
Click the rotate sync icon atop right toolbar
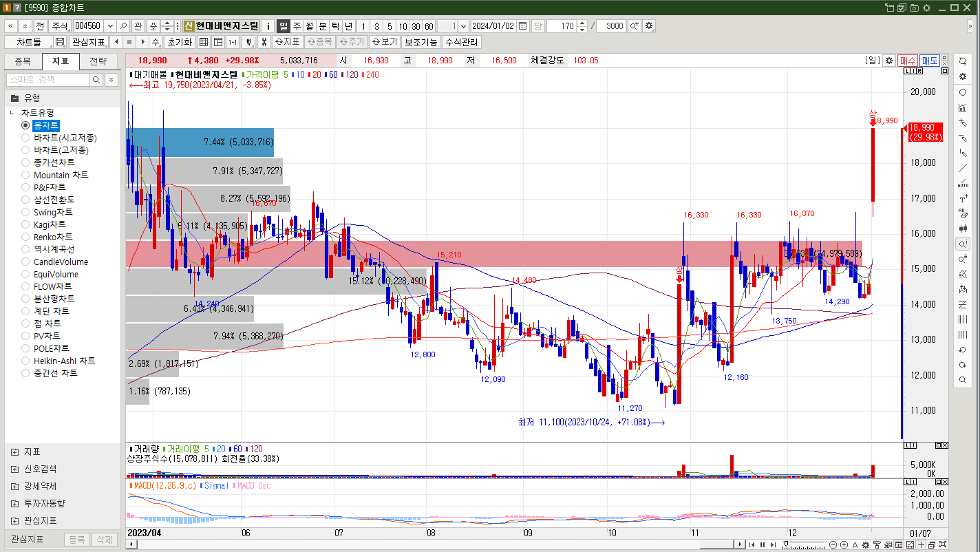point(963,61)
